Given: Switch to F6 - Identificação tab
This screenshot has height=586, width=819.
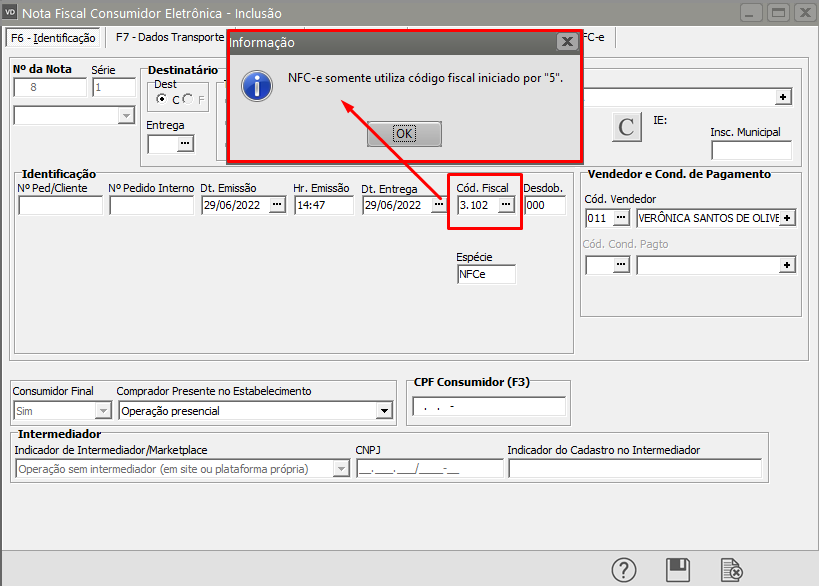Looking at the screenshot, I should pyautogui.click(x=53, y=38).
